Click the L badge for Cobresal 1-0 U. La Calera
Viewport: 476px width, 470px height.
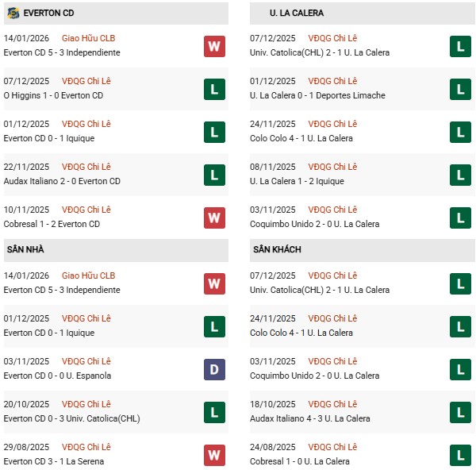point(460,455)
